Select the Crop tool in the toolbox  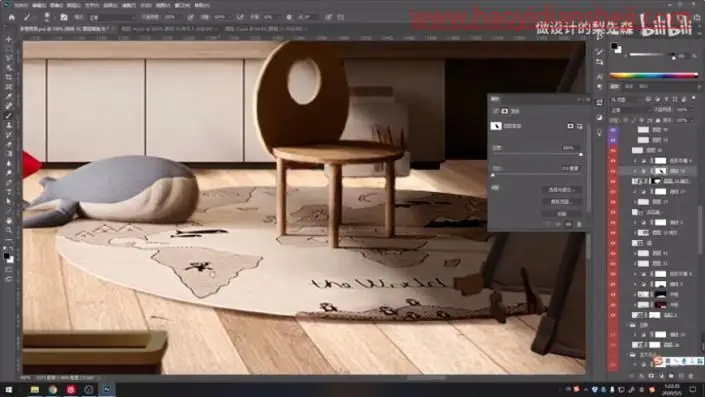[x=9, y=77]
